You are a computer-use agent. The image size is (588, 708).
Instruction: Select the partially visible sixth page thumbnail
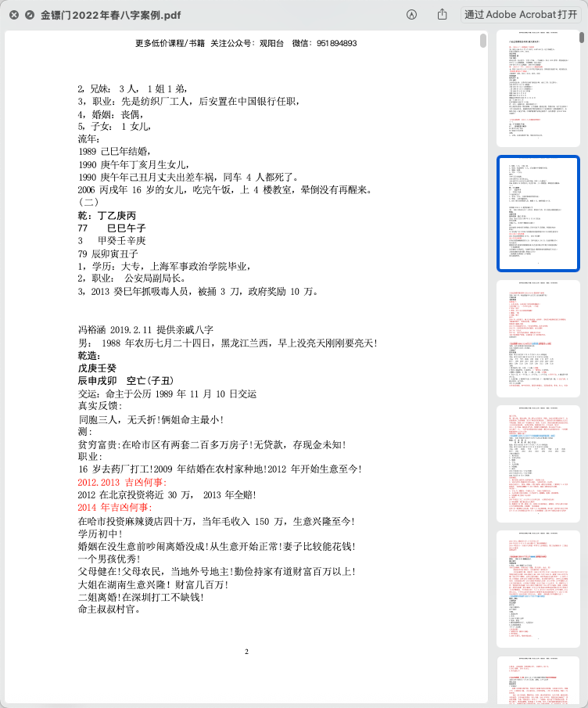538,682
